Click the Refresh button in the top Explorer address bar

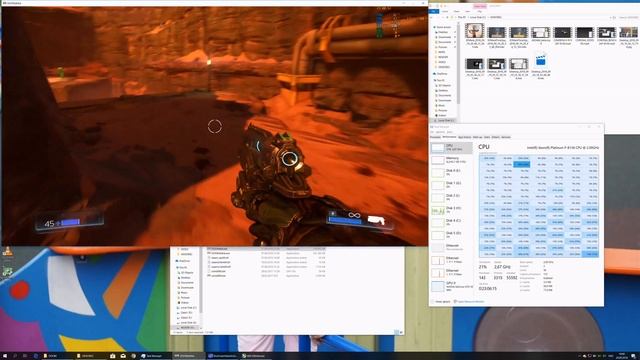point(614,18)
